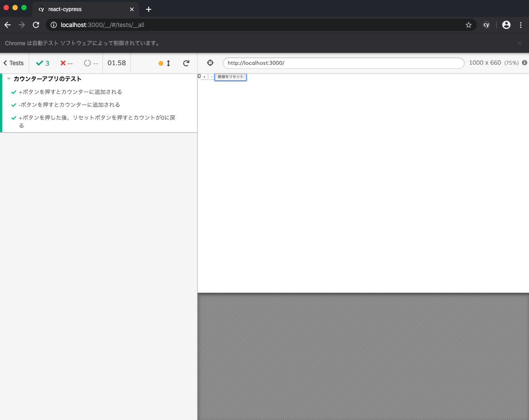Expand the -ボタンを押すとカウンターに追加される test
Screen dimensions: 529x420
coord(69,105)
